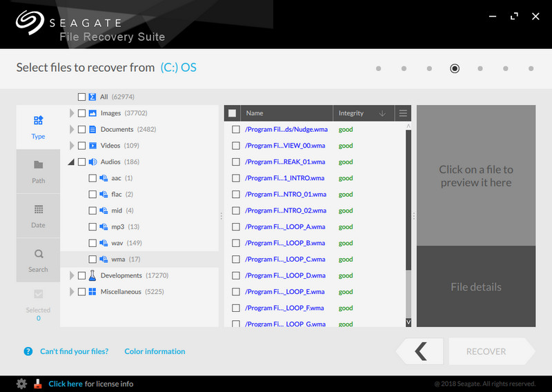Expand the Documents category
The height and width of the screenshot is (392, 552).
coord(72,129)
